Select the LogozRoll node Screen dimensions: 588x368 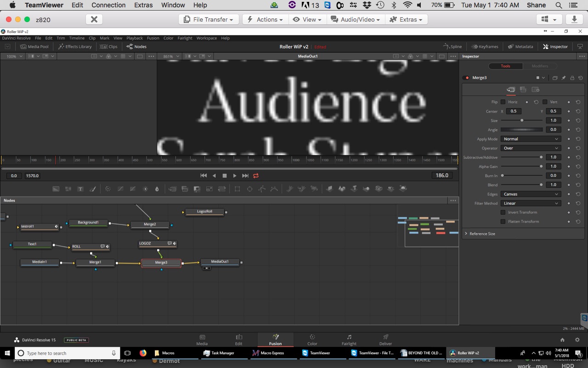(204, 212)
